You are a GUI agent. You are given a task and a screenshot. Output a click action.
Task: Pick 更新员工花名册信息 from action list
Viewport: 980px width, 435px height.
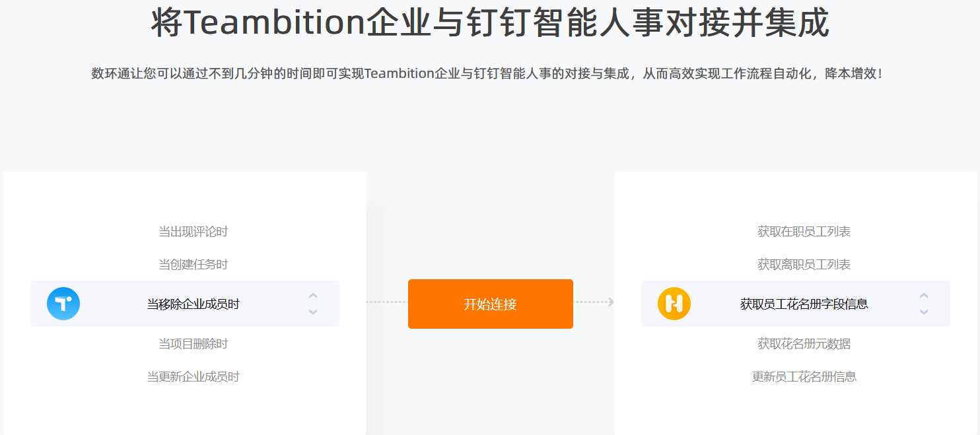pos(804,377)
